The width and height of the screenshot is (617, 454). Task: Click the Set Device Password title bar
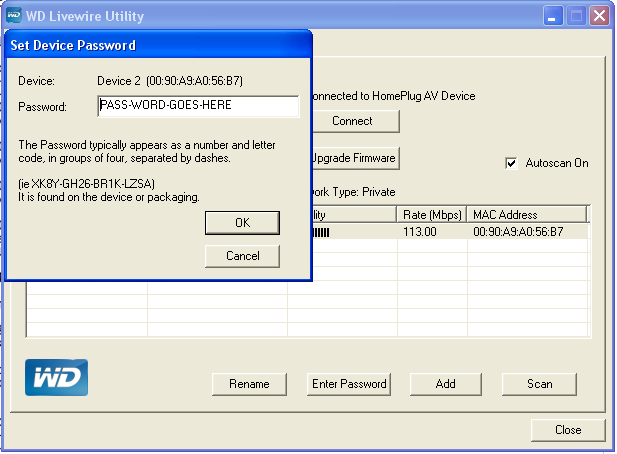[x=159, y=45]
